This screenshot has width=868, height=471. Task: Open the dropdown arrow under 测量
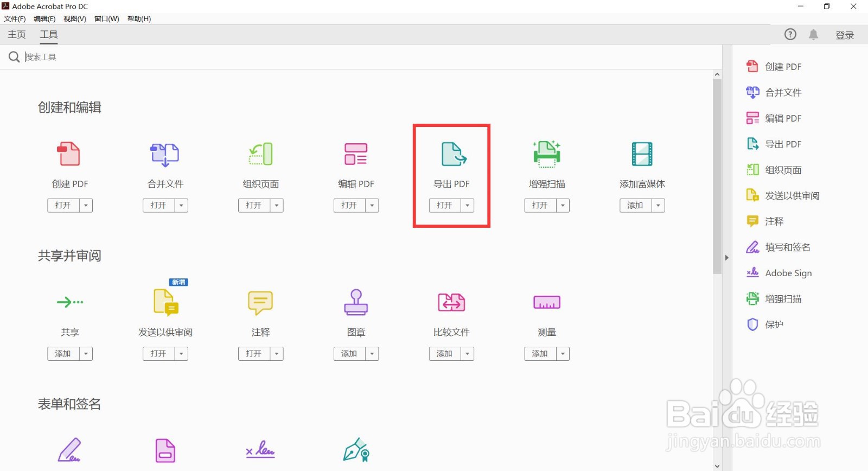tap(563, 354)
